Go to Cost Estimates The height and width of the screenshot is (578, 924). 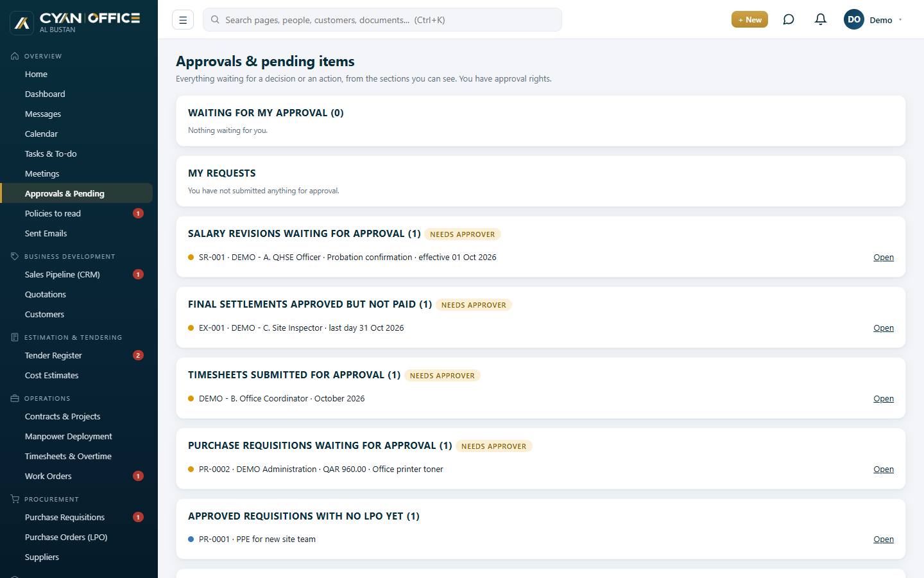(76, 375)
